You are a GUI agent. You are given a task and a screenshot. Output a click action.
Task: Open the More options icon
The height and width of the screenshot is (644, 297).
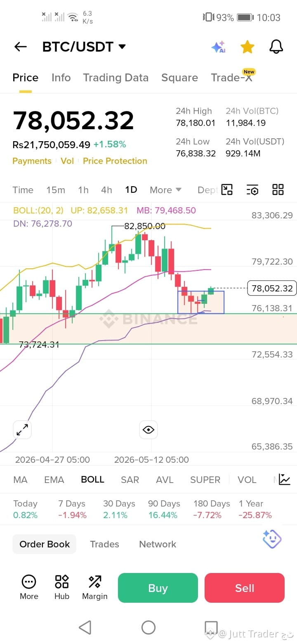pos(29,587)
